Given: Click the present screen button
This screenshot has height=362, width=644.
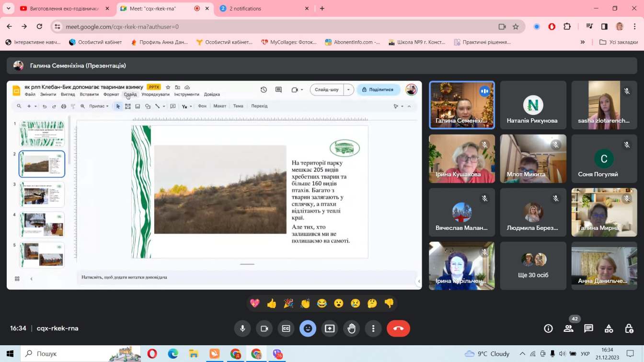Looking at the screenshot, I should pos(330,328).
